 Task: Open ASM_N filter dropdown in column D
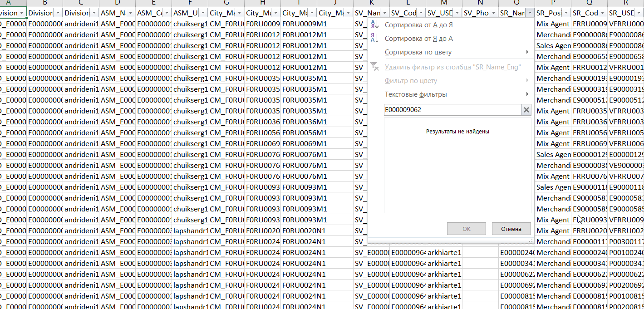(130, 13)
